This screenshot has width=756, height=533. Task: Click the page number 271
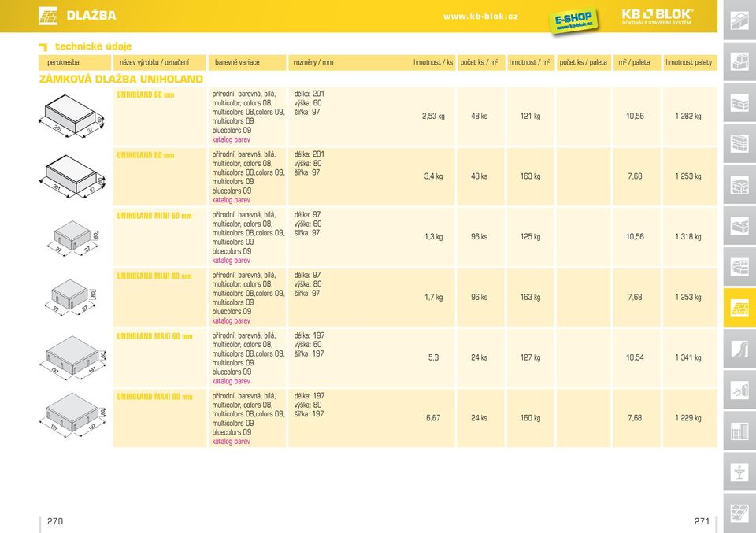(702, 521)
